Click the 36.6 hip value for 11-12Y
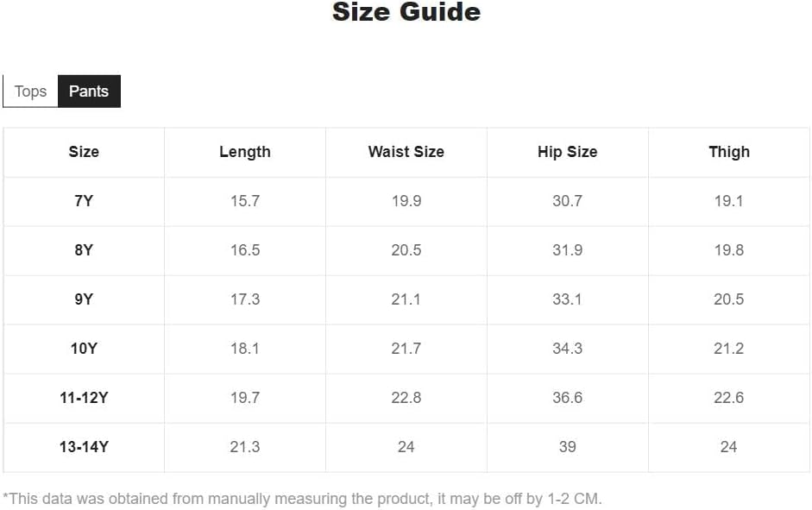812x510 pixels. 567,398
